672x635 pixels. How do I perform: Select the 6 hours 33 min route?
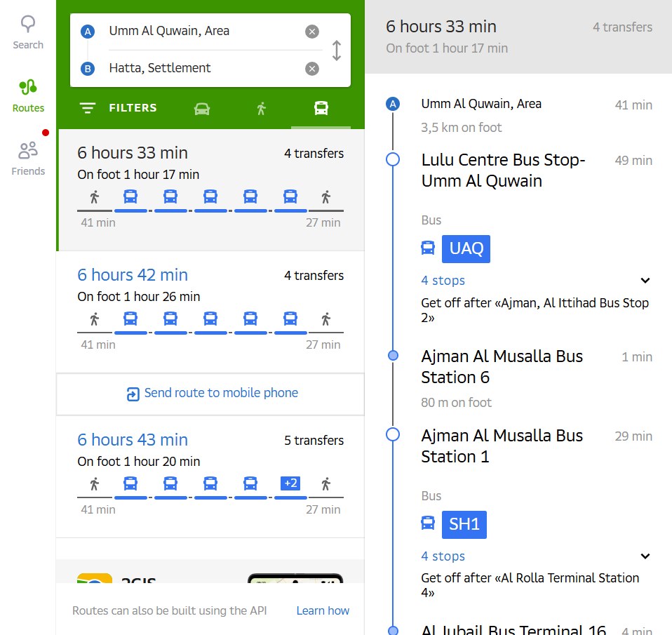(x=210, y=190)
